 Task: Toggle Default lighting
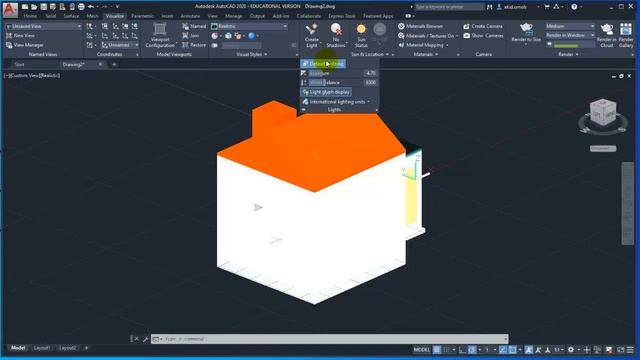pyautogui.click(x=323, y=64)
